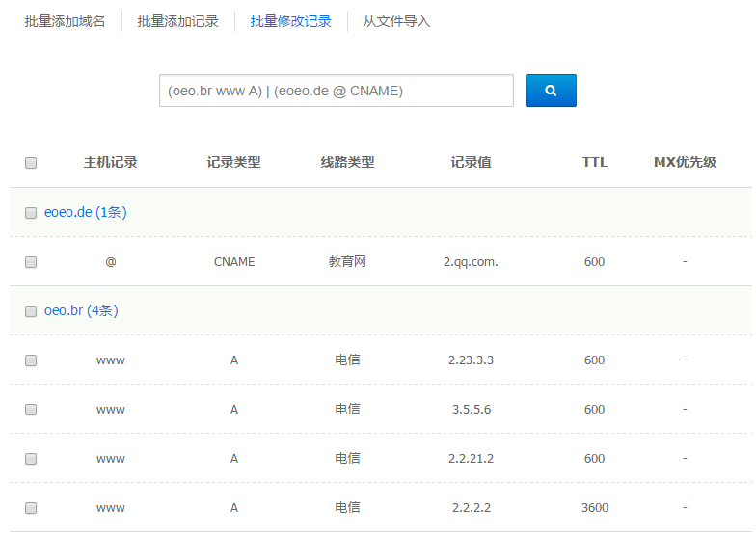Check the checkbox for record 2.23.3.3
The width and height of the screenshot is (756, 534).
(x=31, y=360)
